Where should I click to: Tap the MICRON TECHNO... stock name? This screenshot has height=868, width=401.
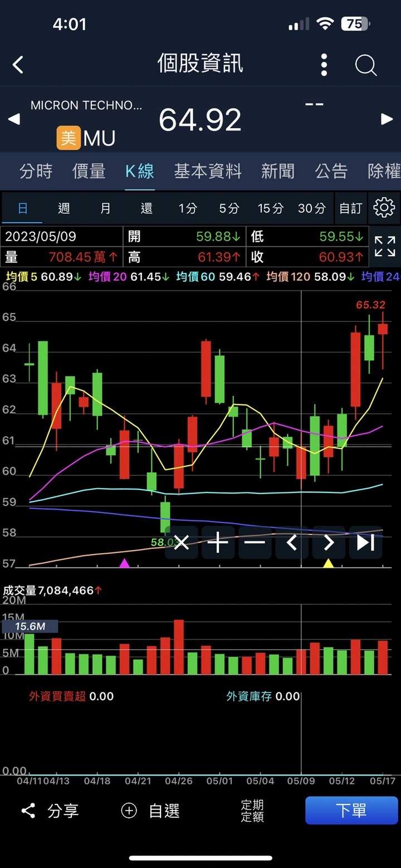[x=86, y=105]
